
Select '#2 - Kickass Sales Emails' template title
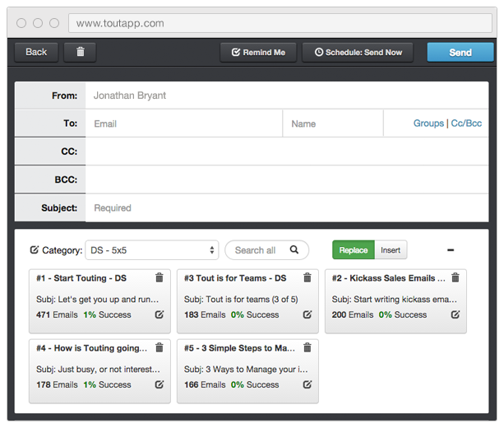(x=388, y=278)
